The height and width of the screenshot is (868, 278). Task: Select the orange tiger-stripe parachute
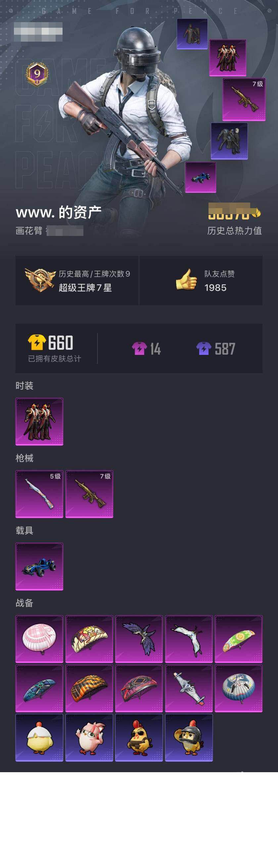[x=89, y=688]
